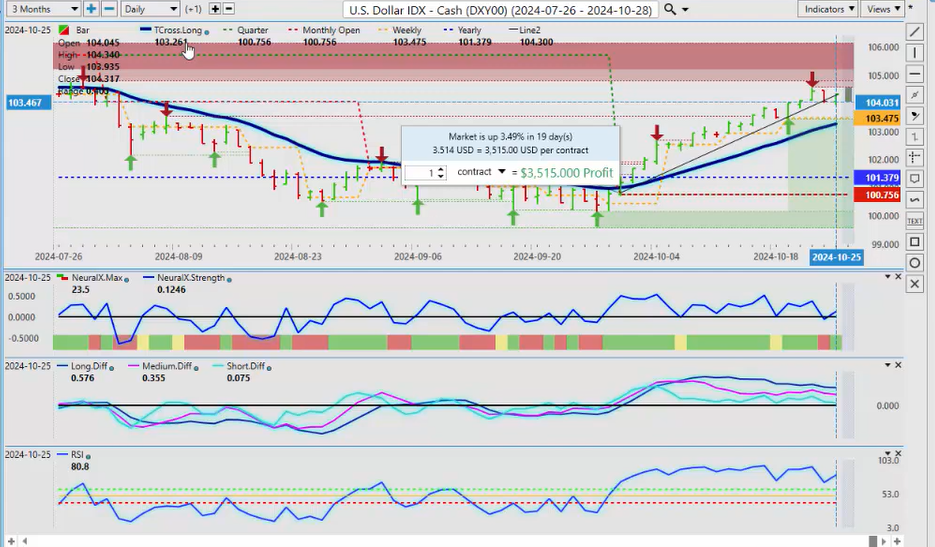Pick the comment callout tool

(x=916, y=178)
